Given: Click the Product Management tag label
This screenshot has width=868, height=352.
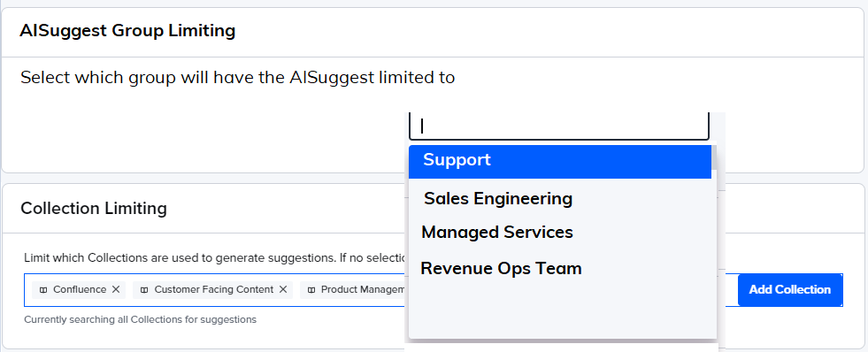Looking at the screenshot, I should point(364,289).
